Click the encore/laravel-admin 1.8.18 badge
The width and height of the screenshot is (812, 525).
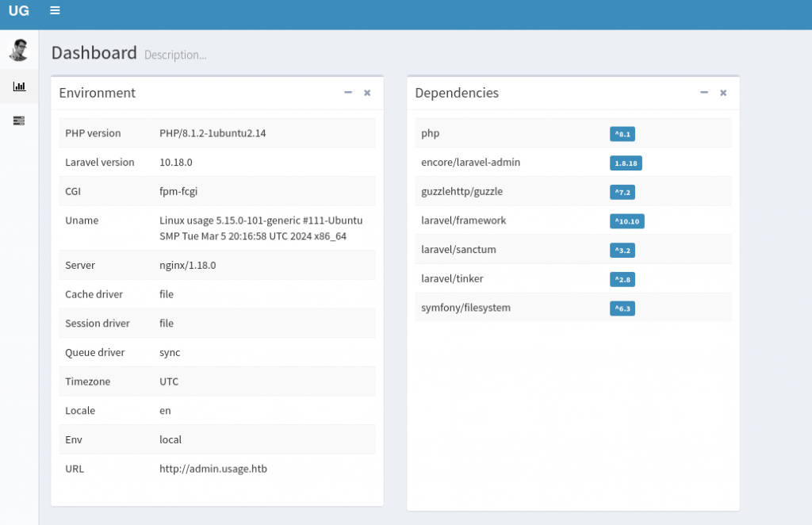pos(626,163)
